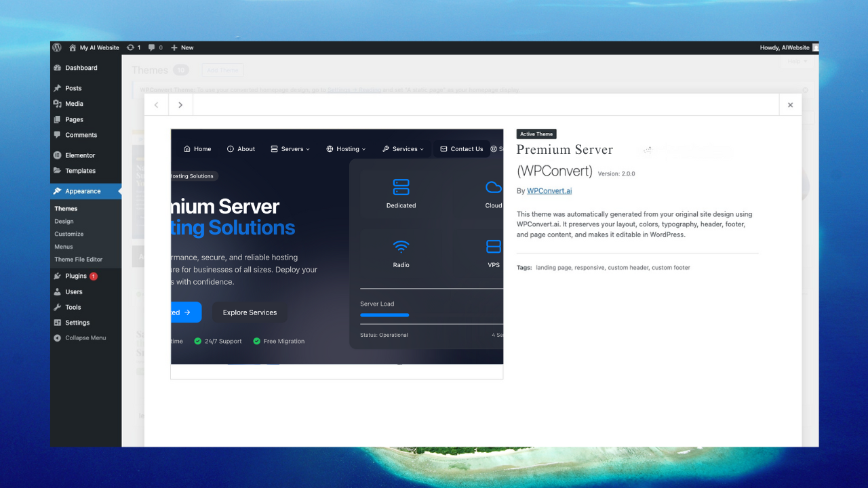Open the Dashboard menu icon
Image resolution: width=868 pixels, height=488 pixels.
click(x=58, y=68)
